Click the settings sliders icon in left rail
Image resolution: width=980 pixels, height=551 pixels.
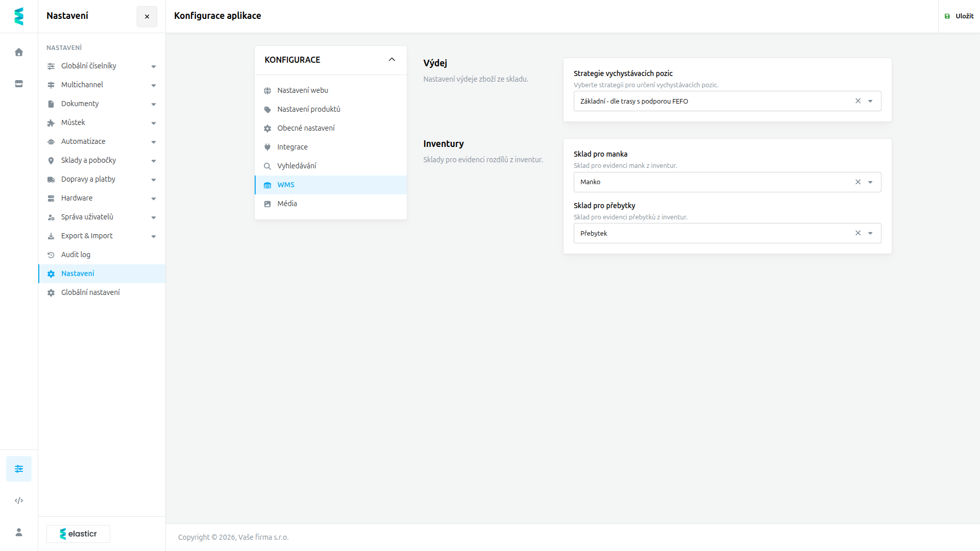[19, 469]
